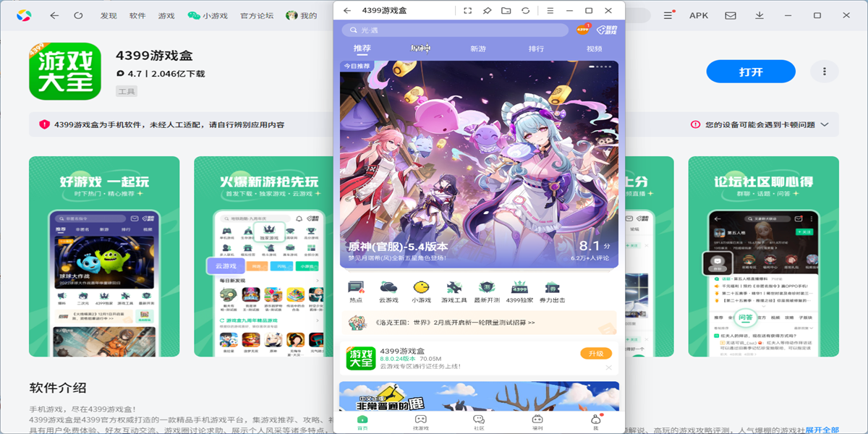Click the orange 升级 upgrade button
The height and width of the screenshot is (434, 868).
click(x=596, y=353)
